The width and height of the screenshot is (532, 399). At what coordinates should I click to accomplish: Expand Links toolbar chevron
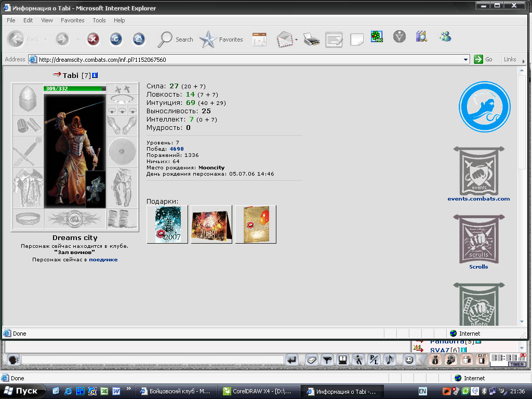click(524, 61)
